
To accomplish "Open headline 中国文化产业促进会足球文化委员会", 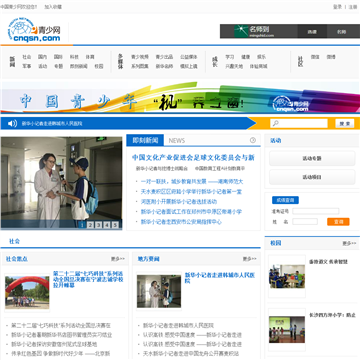I will coord(193,157).
